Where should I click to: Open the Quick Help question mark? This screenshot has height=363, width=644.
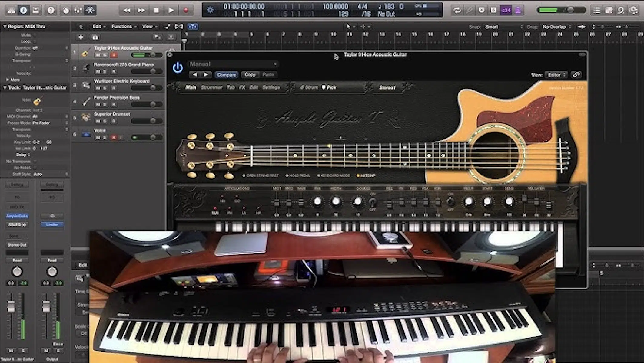coord(51,10)
